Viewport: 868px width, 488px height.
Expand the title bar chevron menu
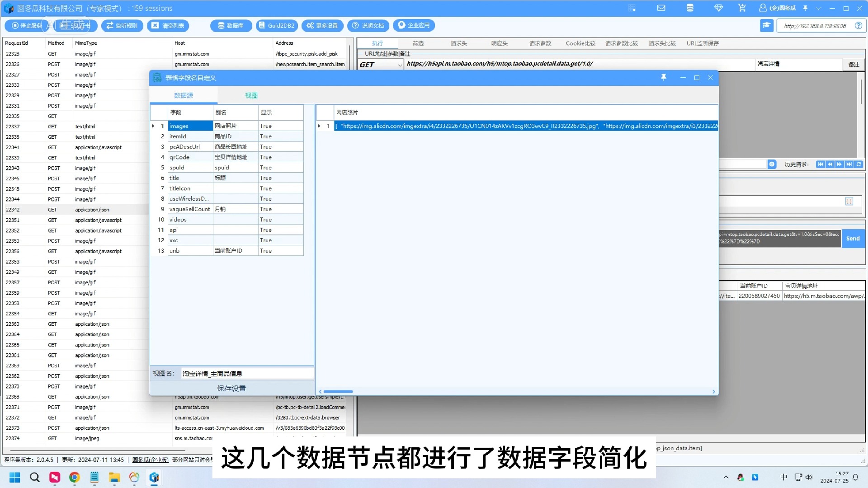pos(818,8)
